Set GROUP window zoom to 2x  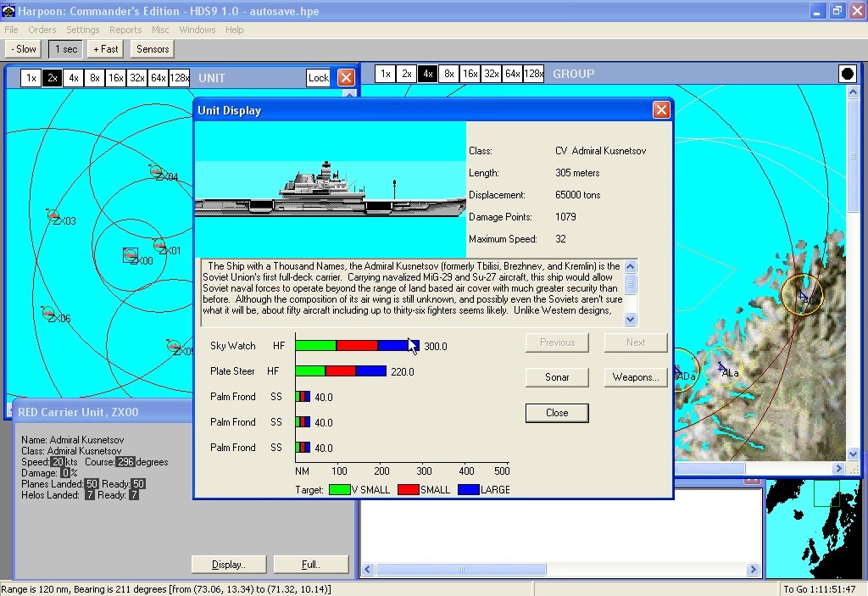[406, 74]
